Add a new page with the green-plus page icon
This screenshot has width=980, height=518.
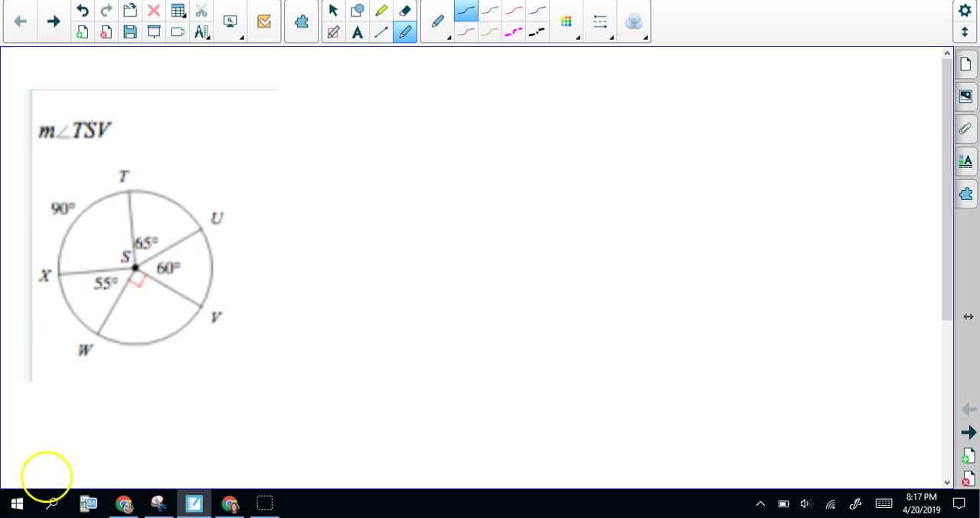pos(82,32)
